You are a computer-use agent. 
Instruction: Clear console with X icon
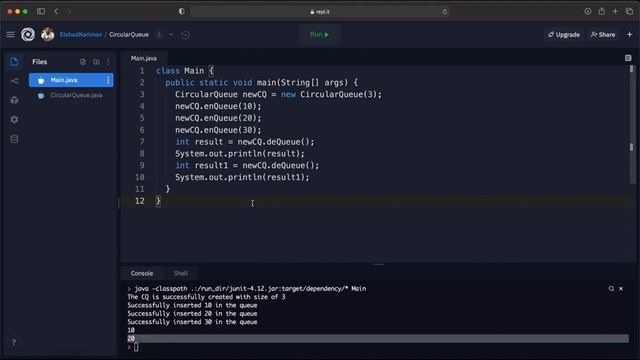(621, 289)
